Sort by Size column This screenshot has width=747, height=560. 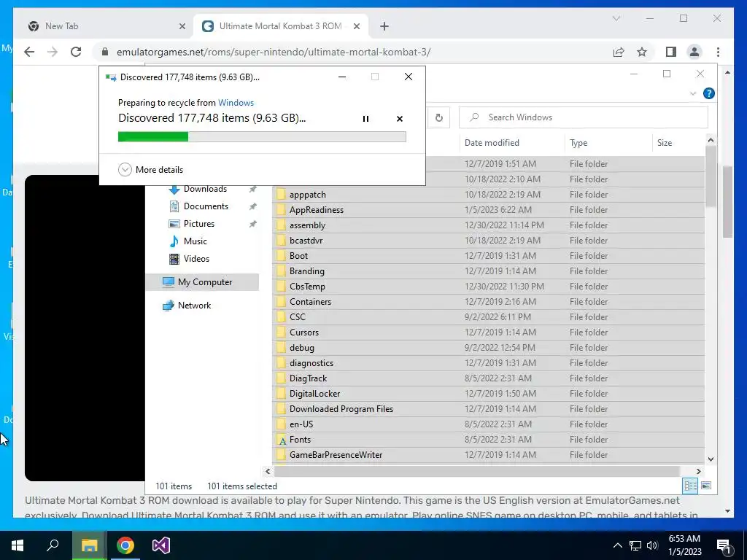pos(678,142)
